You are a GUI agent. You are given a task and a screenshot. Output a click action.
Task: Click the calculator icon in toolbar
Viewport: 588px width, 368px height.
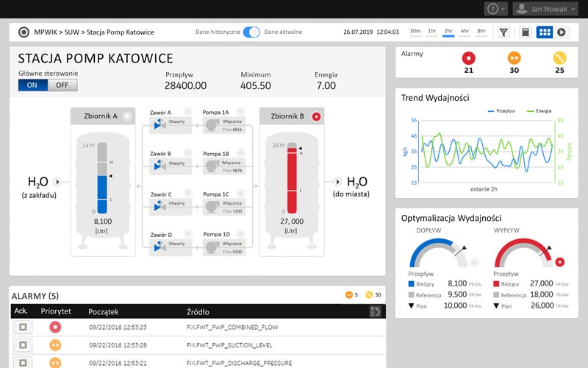pos(526,32)
